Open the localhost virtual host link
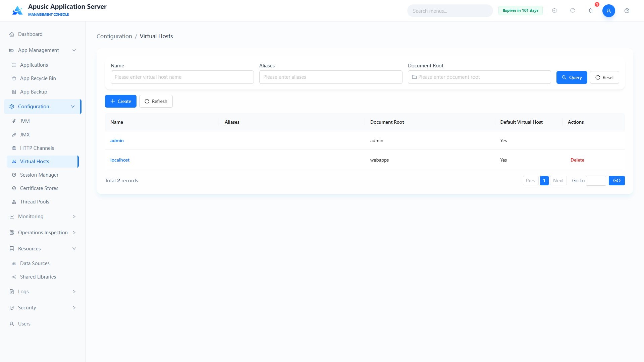Image resolution: width=644 pixels, height=362 pixels. (120, 160)
